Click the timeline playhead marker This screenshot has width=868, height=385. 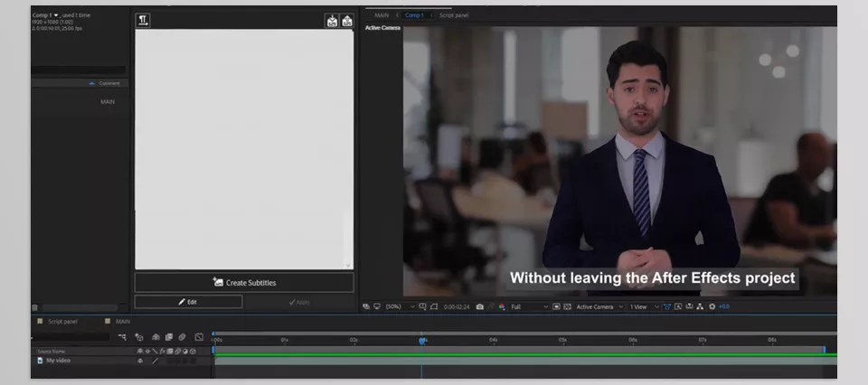pyautogui.click(x=421, y=341)
